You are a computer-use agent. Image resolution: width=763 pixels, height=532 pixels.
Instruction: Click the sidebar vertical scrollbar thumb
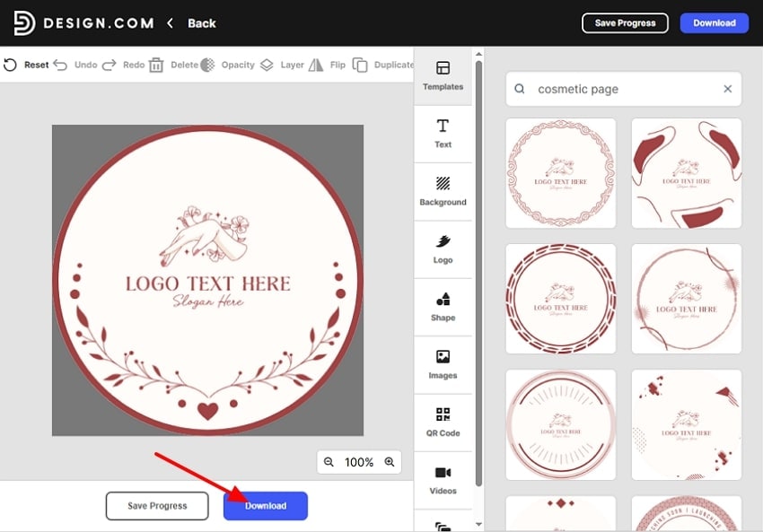point(478,274)
